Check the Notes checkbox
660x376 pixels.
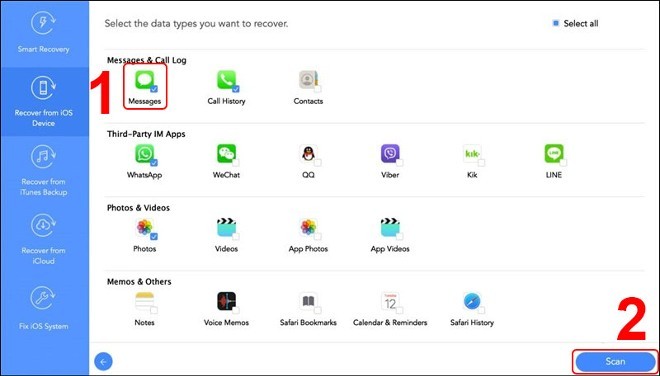coord(154,310)
